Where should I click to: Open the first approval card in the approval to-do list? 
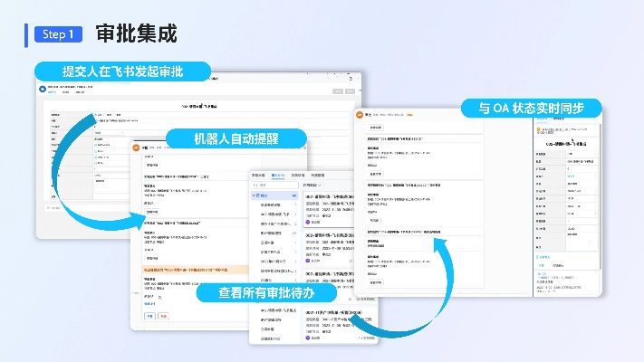tap(329, 209)
